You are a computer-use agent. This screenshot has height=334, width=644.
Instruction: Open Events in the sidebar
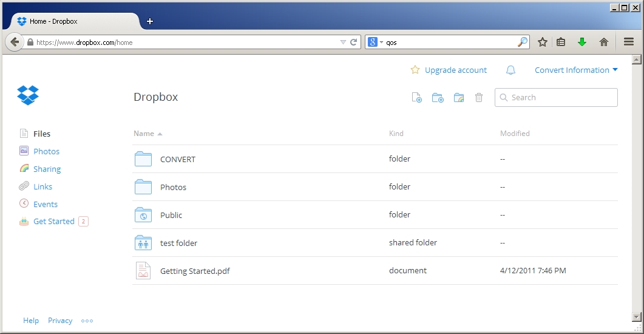click(46, 205)
